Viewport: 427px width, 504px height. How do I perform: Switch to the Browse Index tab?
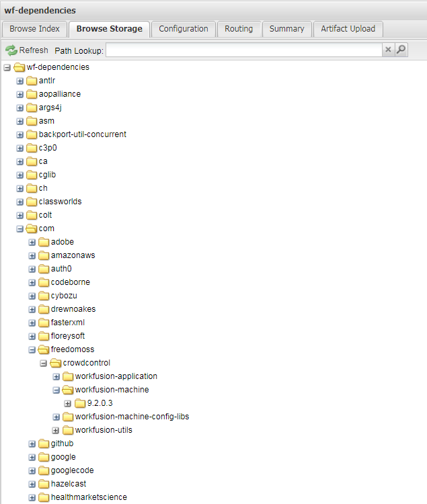34,29
